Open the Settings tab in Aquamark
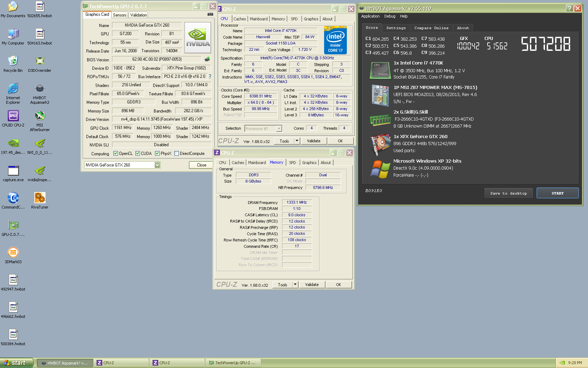 point(396,28)
